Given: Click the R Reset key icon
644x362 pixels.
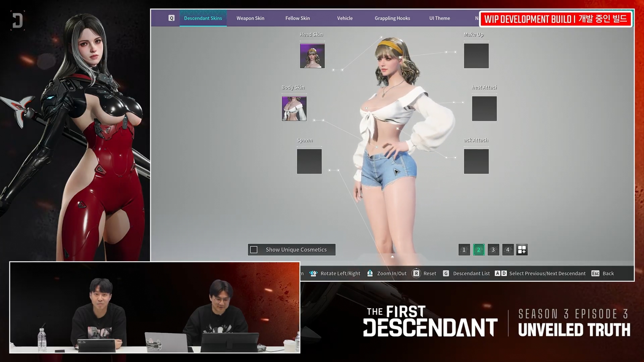Looking at the screenshot, I should pos(416,274).
